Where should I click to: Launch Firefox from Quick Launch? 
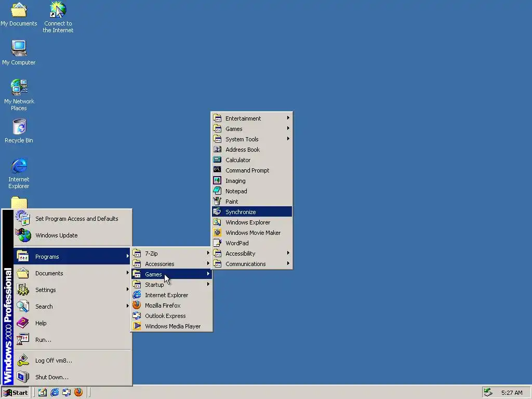point(78,392)
